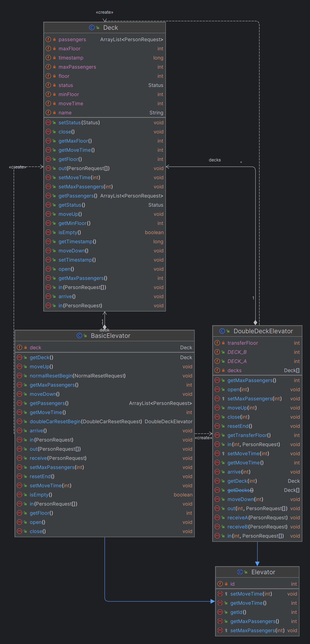Click protected key icon of Elevator setMoveTime(int)
This screenshot has width=310, height=644.
pos(226,594)
